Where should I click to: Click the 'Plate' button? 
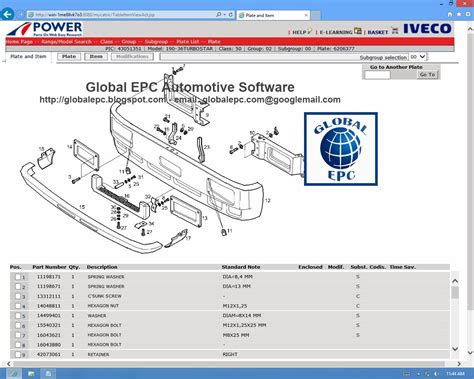click(69, 56)
